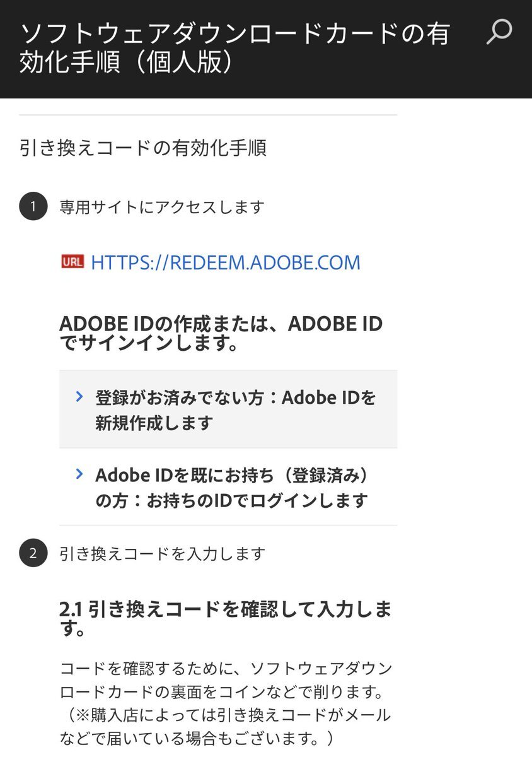Viewport: 532px width, 757px height.
Task: Click the 引き換えコードの有効化手順 heading
Action: pos(142,148)
